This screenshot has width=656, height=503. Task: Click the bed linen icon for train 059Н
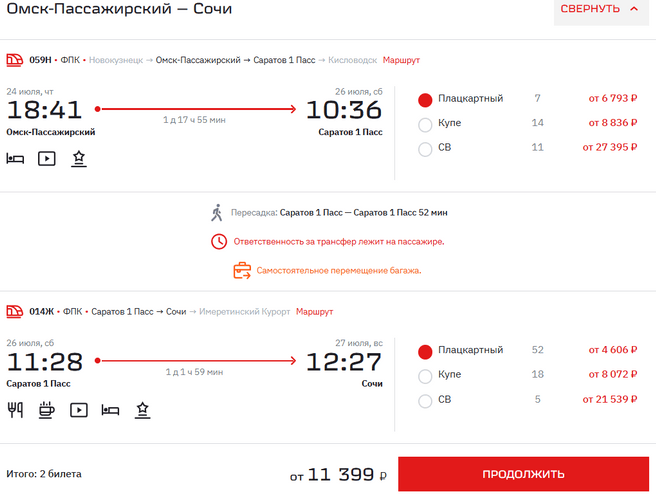15,158
